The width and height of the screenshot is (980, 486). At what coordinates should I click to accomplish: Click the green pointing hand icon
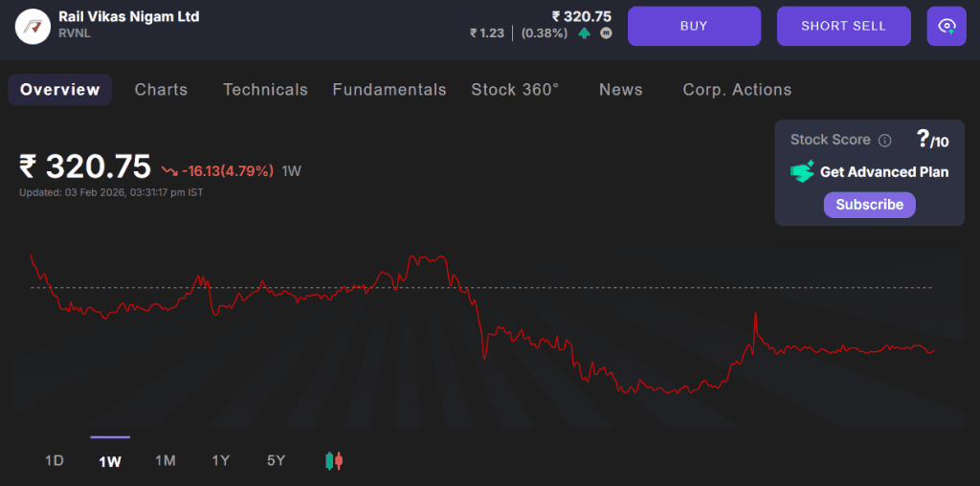tap(802, 171)
